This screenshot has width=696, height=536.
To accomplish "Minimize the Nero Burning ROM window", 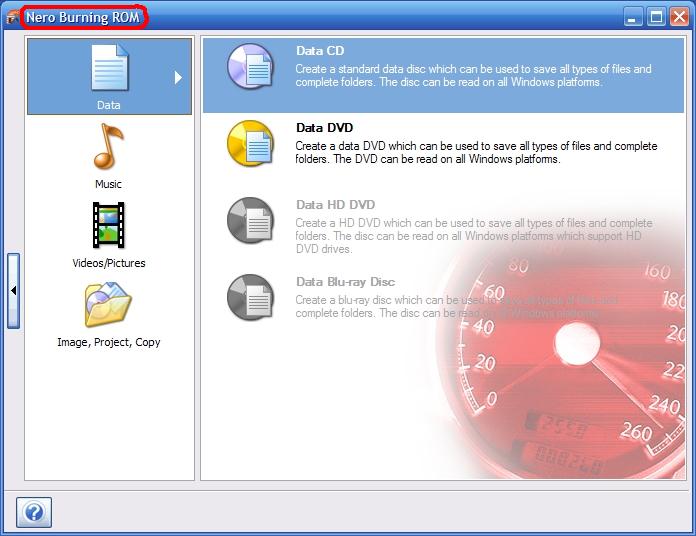I will (633, 18).
